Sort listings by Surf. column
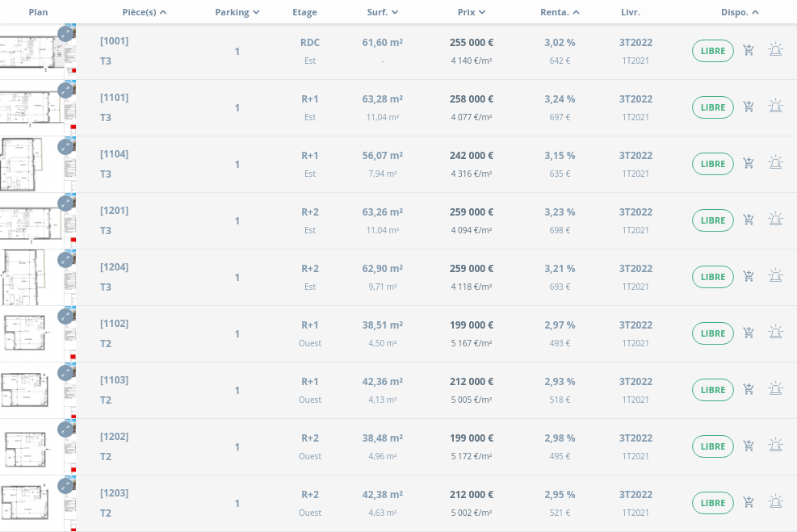Image resolution: width=797 pixels, height=532 pixels. click(383, 12)
